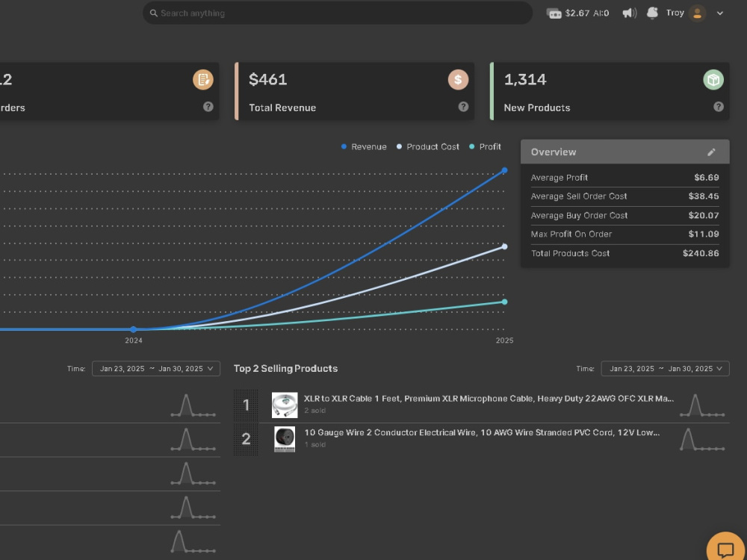Click Total Products Cost $240.86 value
Screen dimensions: 747x560
pyautogui.click(x=701, y=253)
